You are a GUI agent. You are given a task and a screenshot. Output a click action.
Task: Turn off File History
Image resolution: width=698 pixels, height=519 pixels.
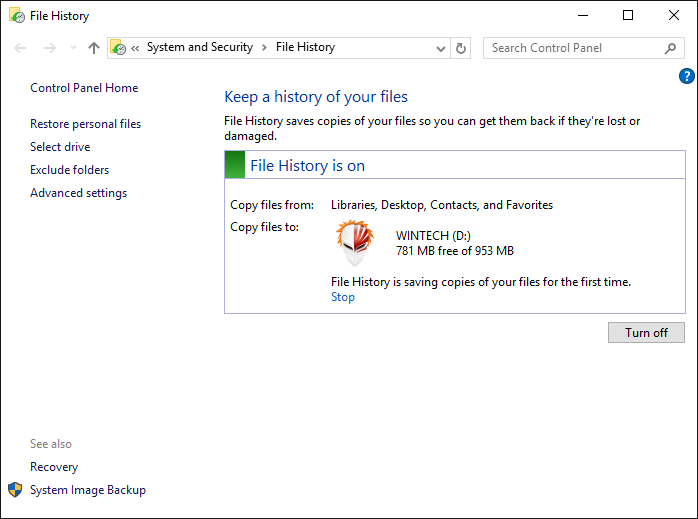tap(646, 332)
